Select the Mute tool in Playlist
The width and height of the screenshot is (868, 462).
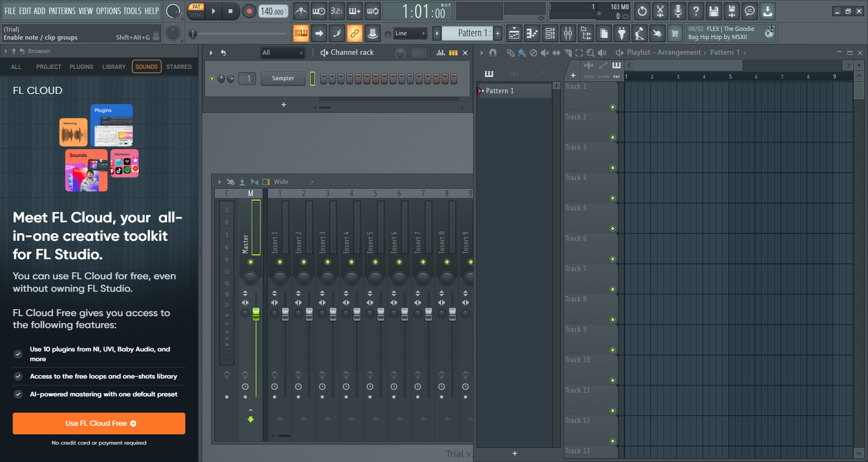(x=545, y=53)
